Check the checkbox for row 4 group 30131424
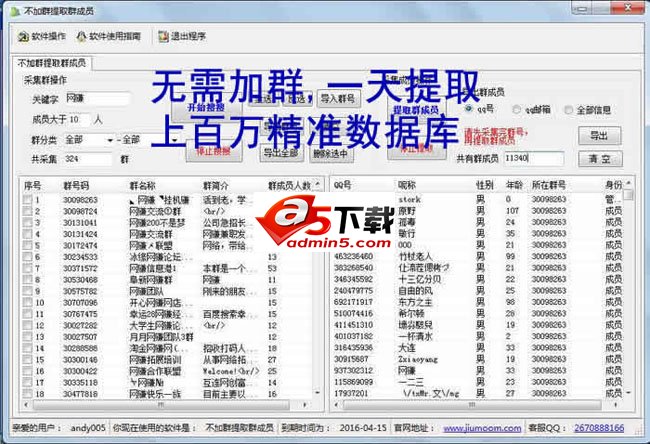The width and height of the screenshot is (650, 444). (x=28, y=234)
